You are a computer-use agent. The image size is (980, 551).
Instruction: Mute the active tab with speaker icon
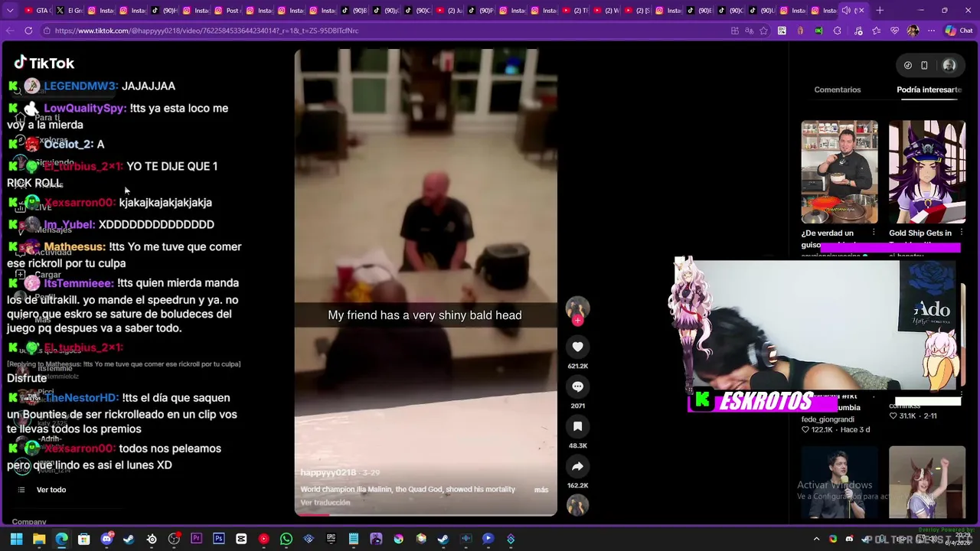[x=846, y=11]
